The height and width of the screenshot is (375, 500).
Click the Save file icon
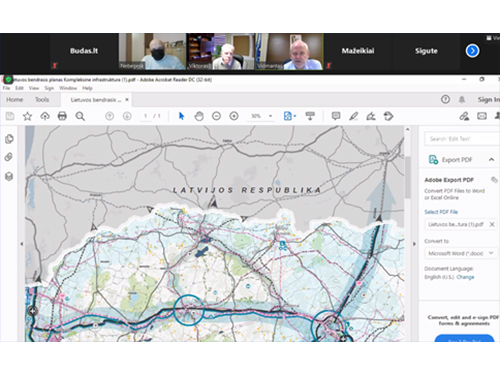10,116
